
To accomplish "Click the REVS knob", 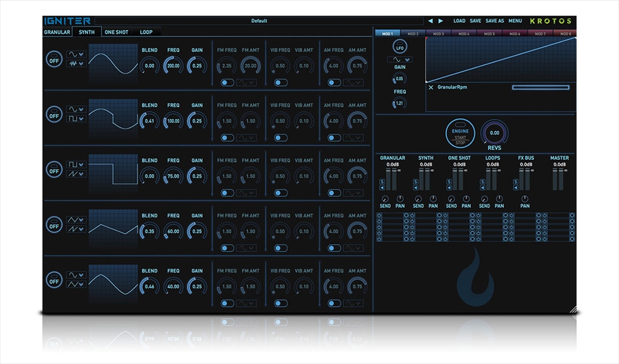I will click(495, 133).
